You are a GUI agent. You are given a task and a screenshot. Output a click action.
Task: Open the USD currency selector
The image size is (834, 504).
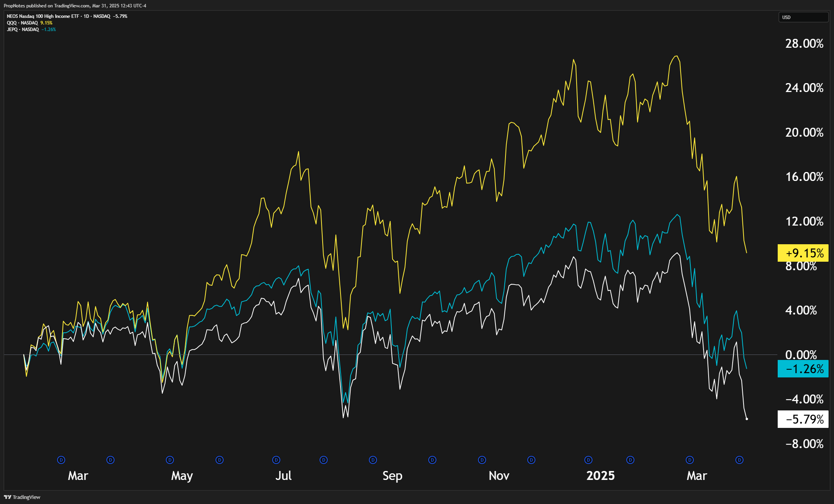[803, 17]
